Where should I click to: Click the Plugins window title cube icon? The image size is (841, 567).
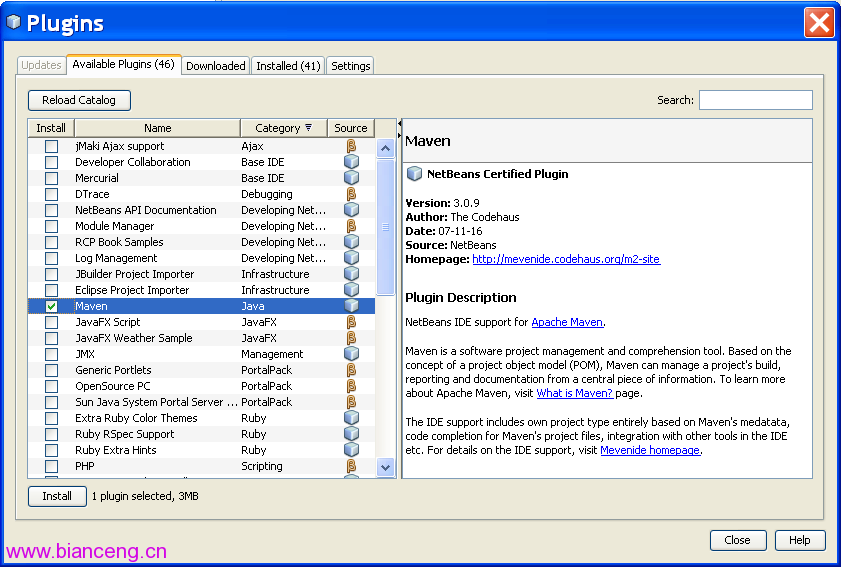click(13, 22)
